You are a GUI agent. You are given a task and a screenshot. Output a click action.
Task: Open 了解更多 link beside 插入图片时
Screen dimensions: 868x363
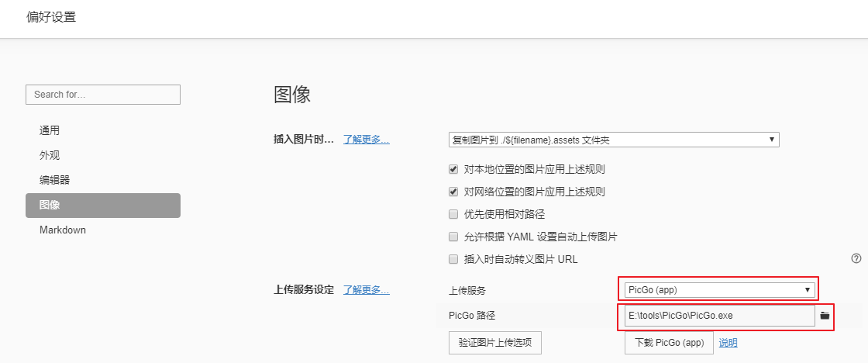[x=366, y=140]
